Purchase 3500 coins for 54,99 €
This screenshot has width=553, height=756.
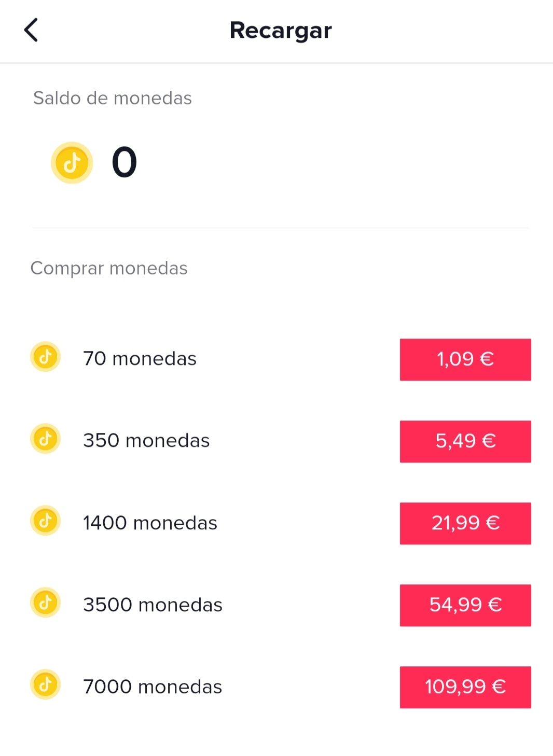click(465, 605)
